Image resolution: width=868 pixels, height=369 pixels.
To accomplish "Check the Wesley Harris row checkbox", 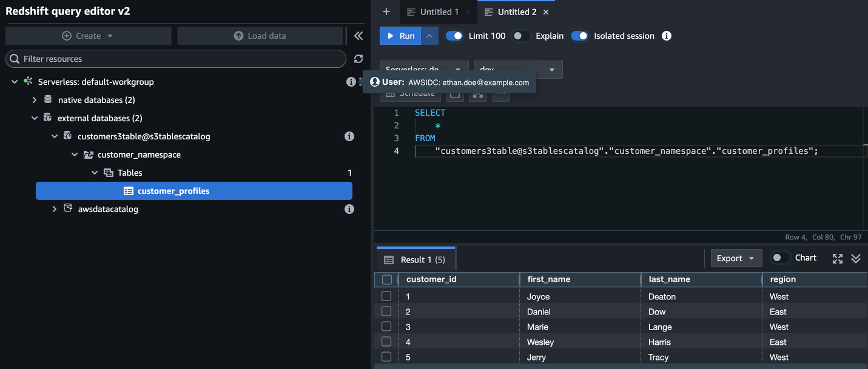I will [386, 342].
